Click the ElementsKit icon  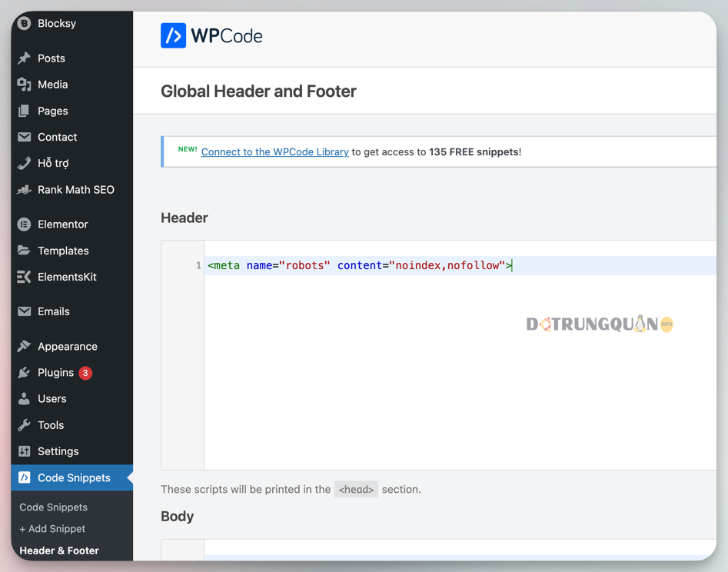pyautogui.click(x=24, y=277)
